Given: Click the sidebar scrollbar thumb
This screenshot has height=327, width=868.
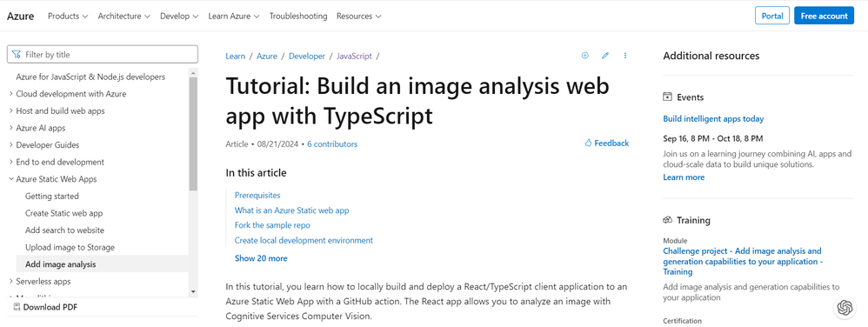Looking at the screenshot, I should 193,134.
